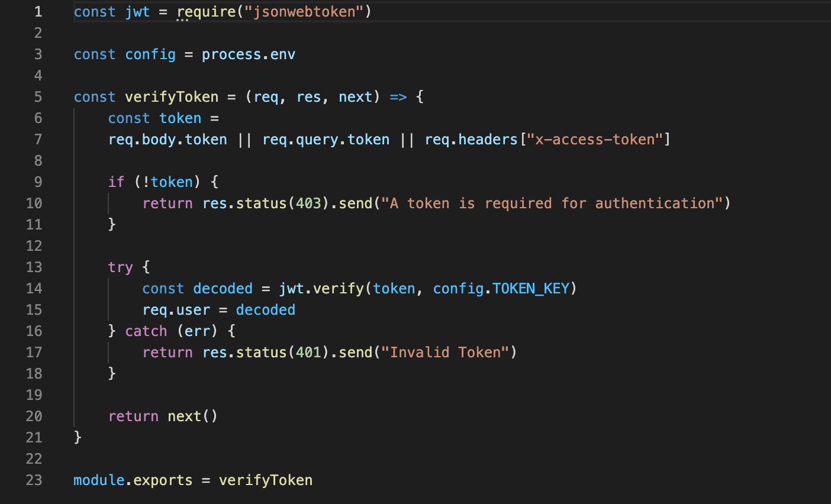Click process.env on line 3
The image size is (831, 504).
click(x=249, y=54)
